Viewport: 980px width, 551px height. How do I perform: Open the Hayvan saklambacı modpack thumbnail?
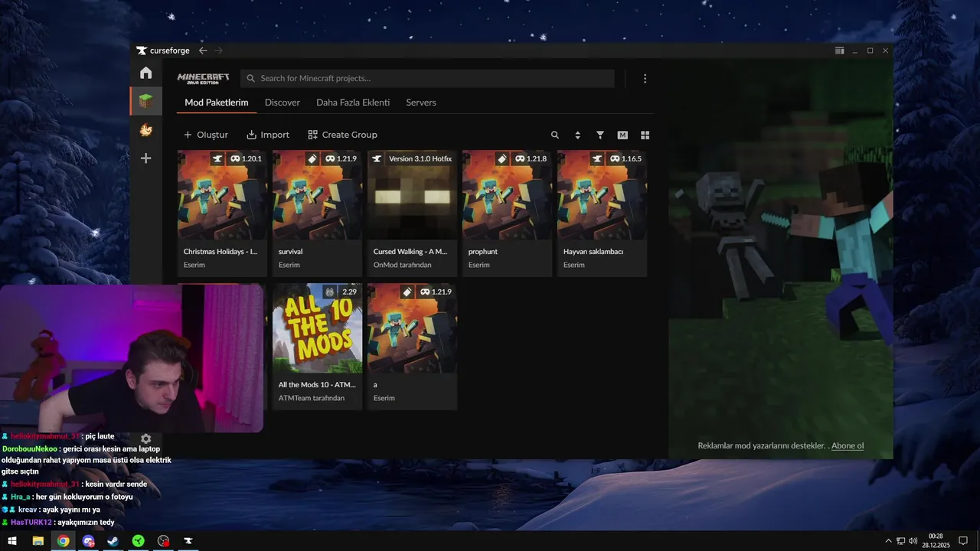602,195
